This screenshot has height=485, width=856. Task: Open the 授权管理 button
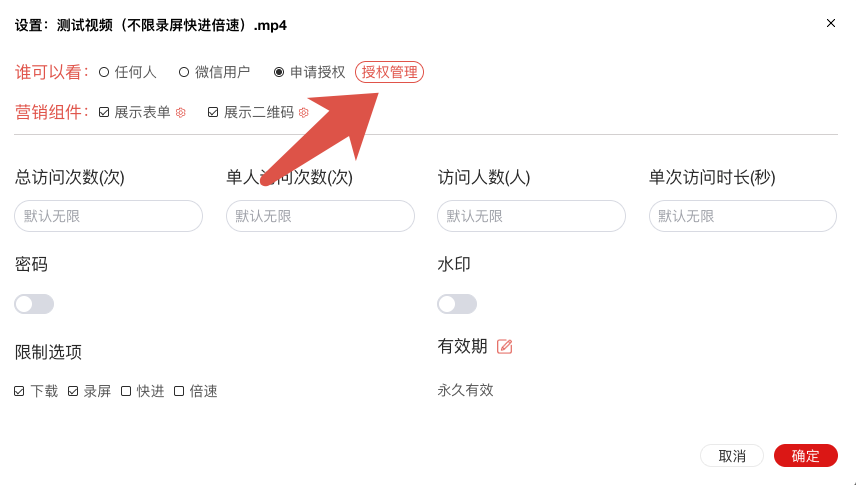coord(389,72)
